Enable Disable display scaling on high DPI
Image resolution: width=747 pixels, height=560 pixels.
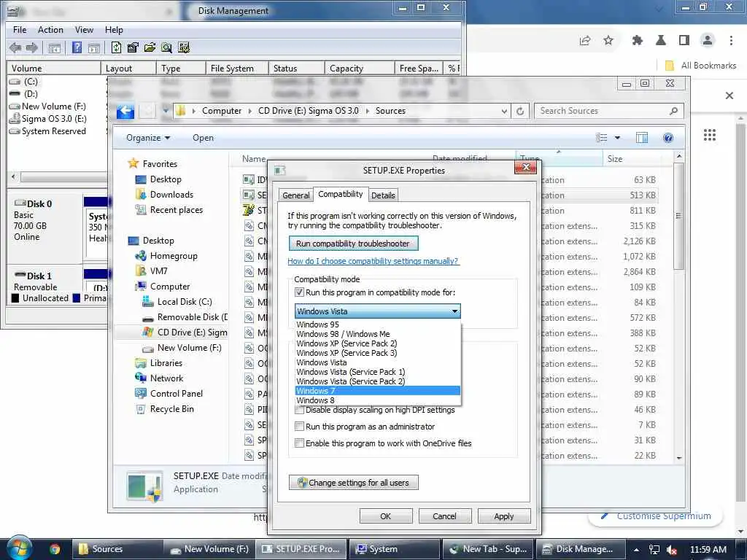pyautogui.click(x=299, y=410)
